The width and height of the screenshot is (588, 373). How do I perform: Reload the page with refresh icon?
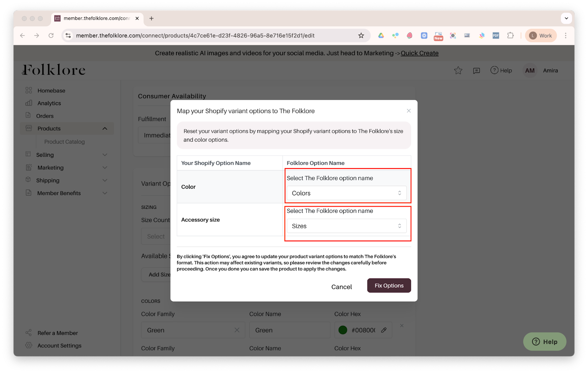(51, 36)
